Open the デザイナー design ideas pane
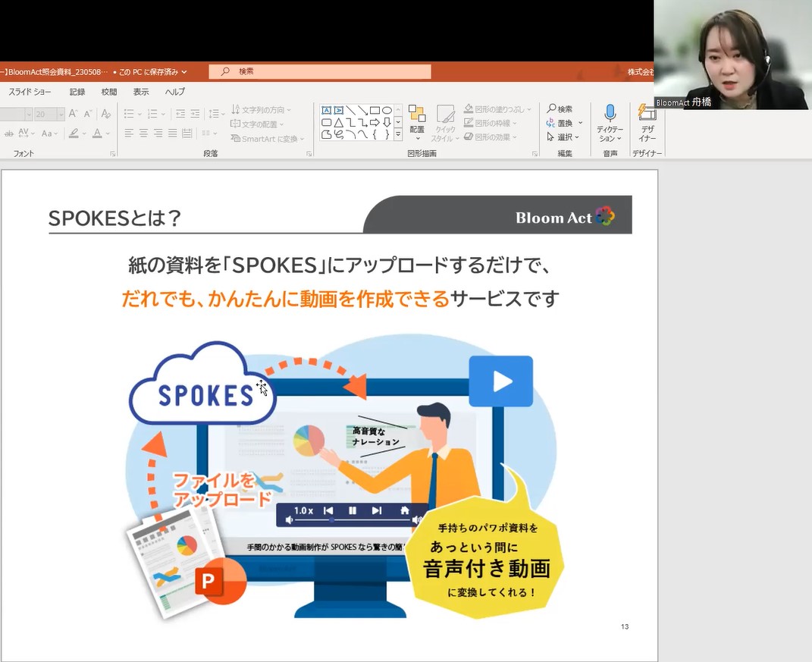Screen dimensions: 812x662 (x=647, y=123)
